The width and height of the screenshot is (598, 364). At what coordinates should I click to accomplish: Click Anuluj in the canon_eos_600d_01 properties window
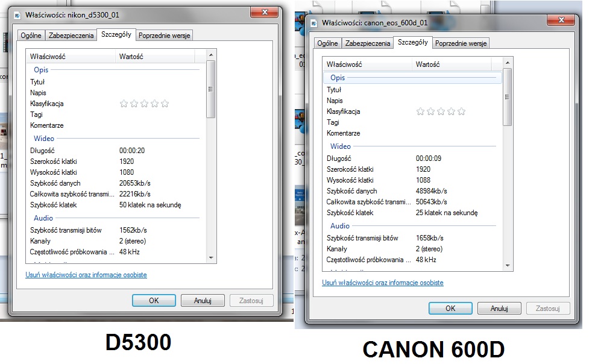point(499,309)
